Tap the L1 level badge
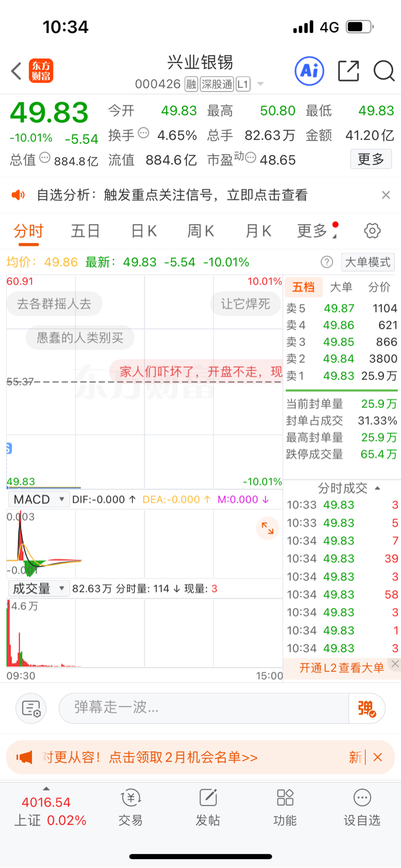This screenshot has height=868, width=401. pyautogui.click(x=243, y=84)
